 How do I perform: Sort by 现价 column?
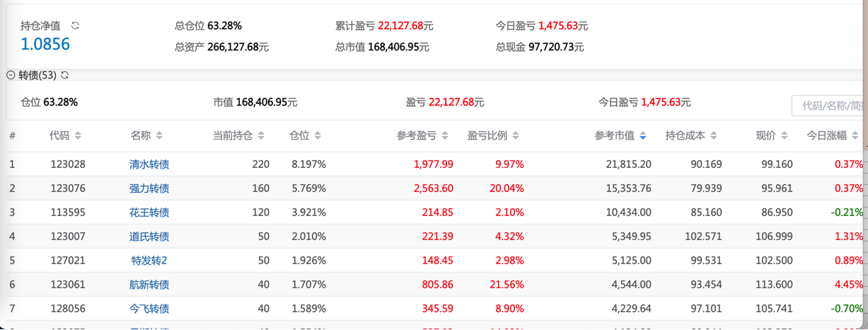click(x=785, y=135)
